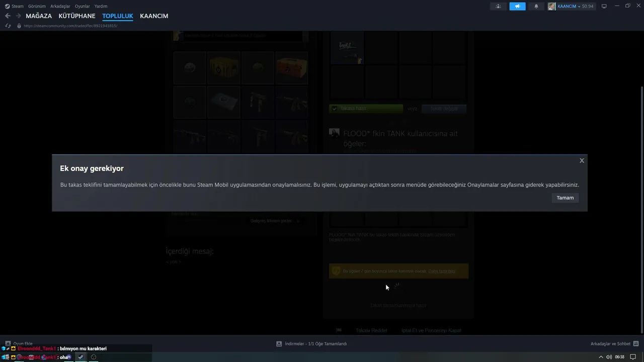Click the Teklifi değiştir button
Viewport: 644px width, 362px height.
[444, 109]
